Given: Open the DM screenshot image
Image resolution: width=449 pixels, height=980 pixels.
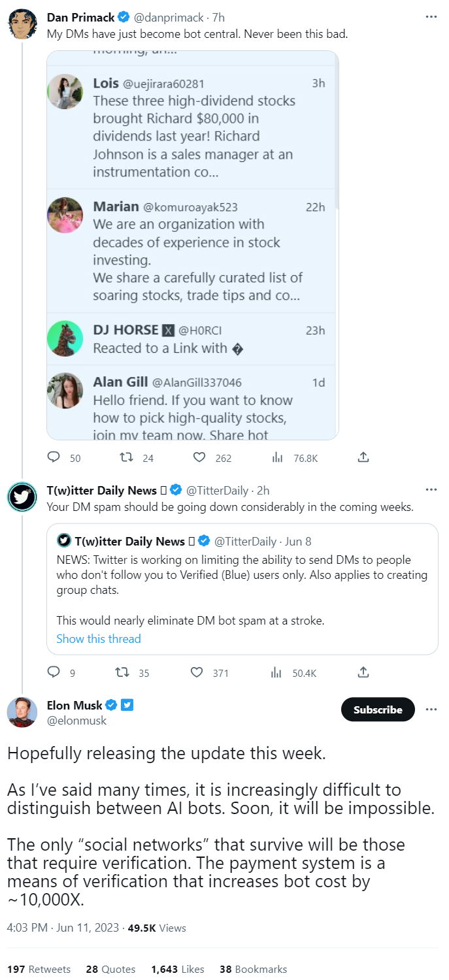Looking at the screenshot, I should (x=193, y=245).
